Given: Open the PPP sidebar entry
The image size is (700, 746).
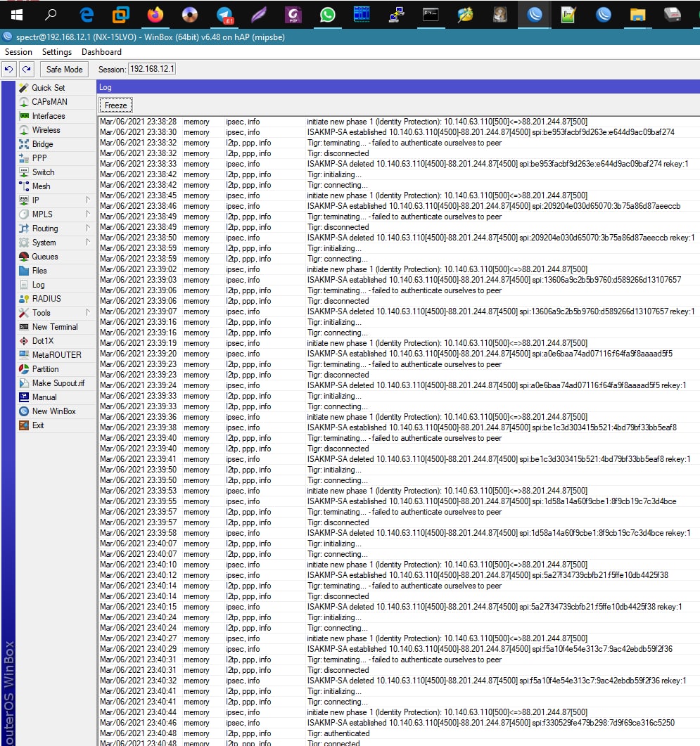Looking at the screenshot, I should 56,158.
